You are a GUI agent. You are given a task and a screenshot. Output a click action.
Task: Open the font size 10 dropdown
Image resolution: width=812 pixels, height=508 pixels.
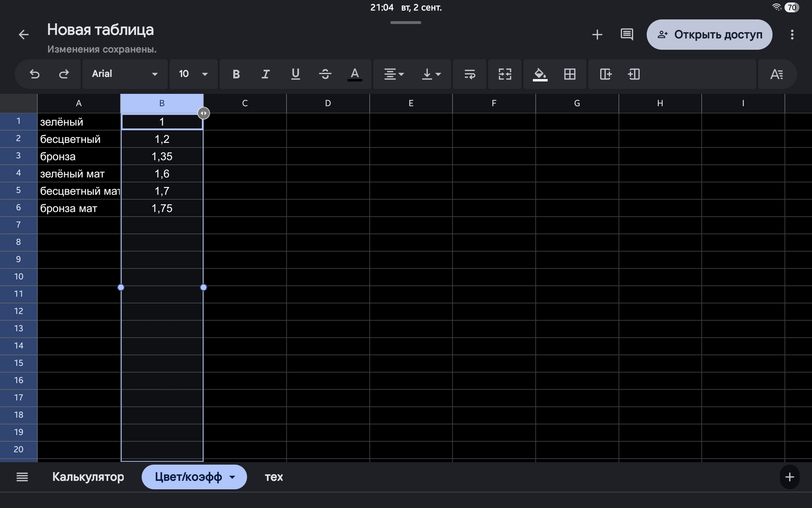point(193,74)
